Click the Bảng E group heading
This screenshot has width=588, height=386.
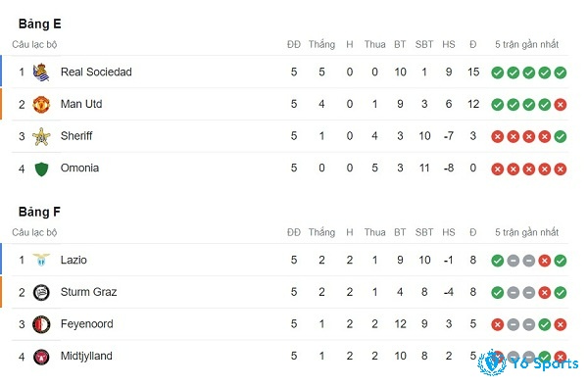(x=39, y=24)
